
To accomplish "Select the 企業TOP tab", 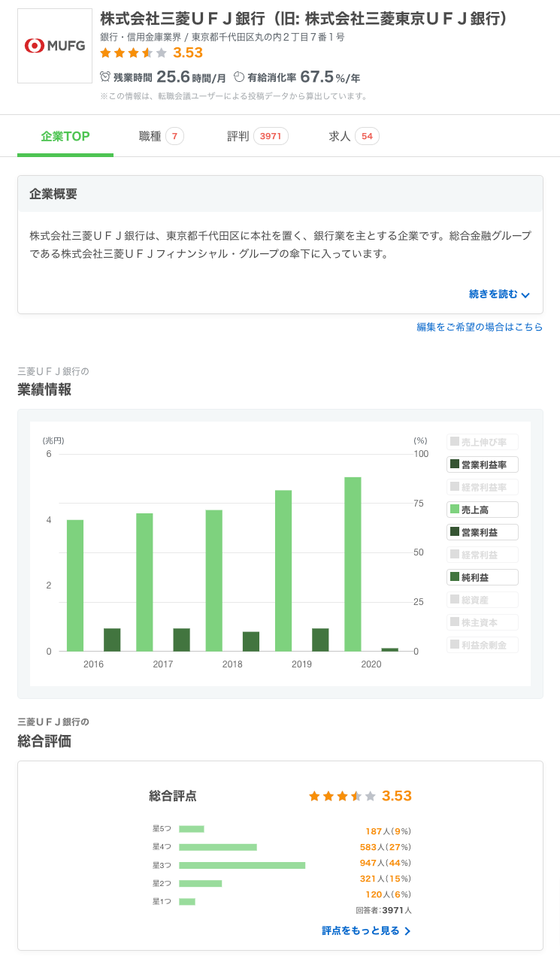I will (65, 136).
